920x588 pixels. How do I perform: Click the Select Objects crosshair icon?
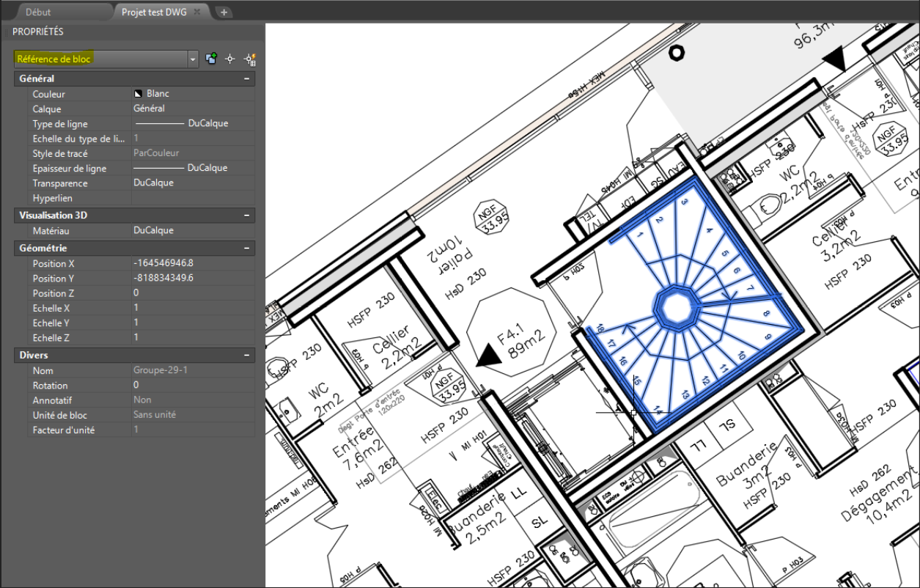229,59
